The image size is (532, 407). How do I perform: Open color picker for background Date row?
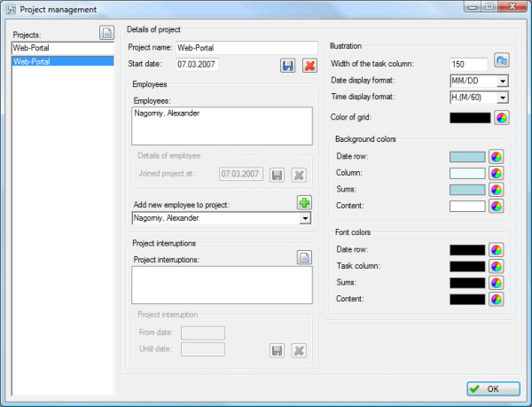tap(496, 157)
